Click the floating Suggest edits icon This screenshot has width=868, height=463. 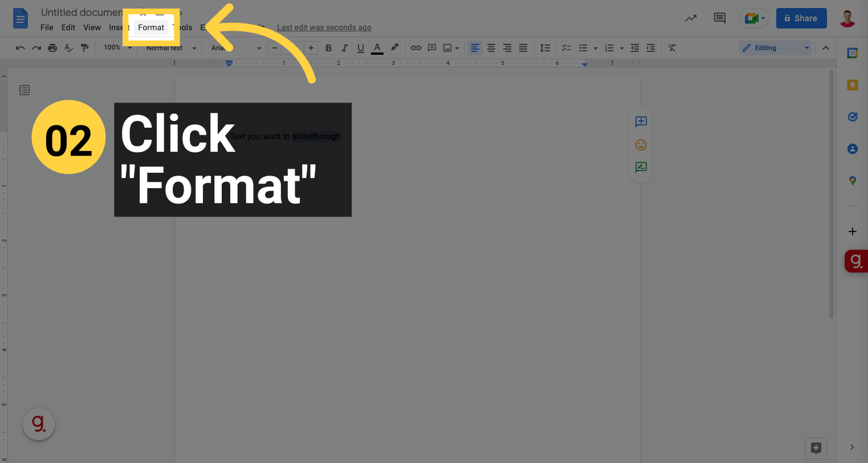pos(641,168)
